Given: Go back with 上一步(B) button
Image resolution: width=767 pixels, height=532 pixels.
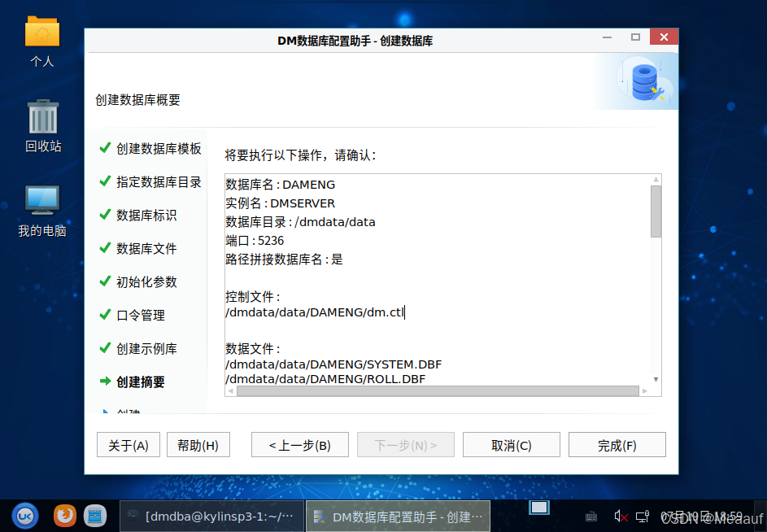Looking at the screenshot, I should pos(300,445).
